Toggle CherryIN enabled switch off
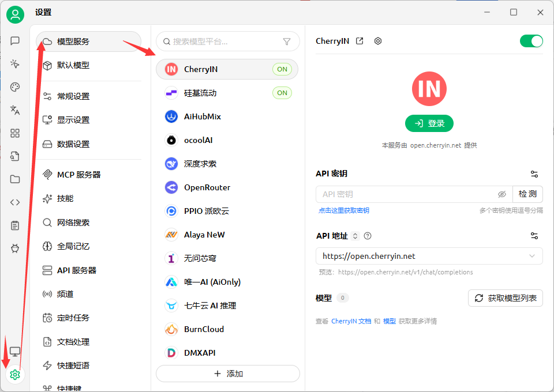Screen dimensions: 554x392 (x=531, y=41)
